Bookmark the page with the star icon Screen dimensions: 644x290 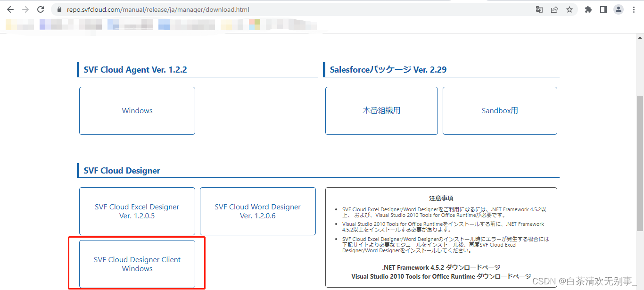click(x=570, y=9)
